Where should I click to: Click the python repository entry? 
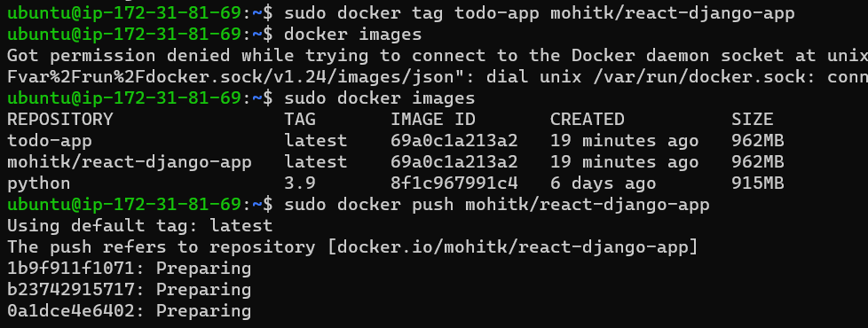coord(39,184)
